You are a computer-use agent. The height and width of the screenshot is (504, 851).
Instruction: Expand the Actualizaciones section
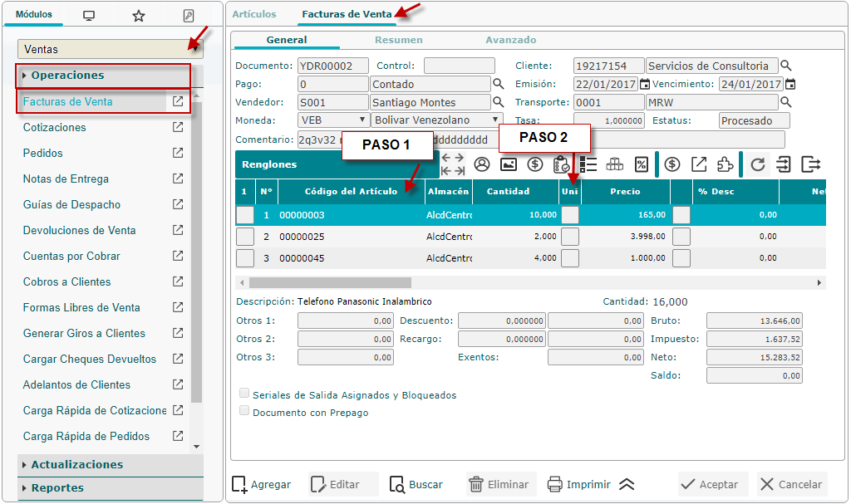pos(77,465)
